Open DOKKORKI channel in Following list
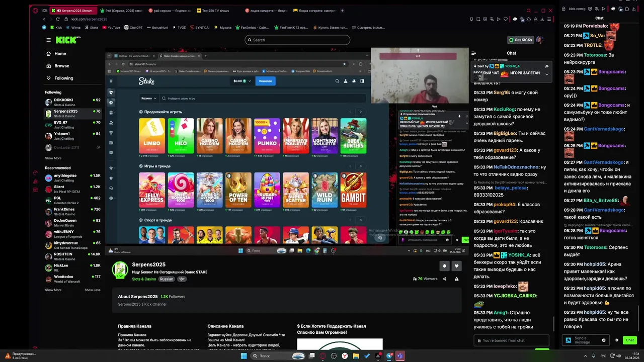The width and height of the screenshot is (644, 362). tap(73, 102)
